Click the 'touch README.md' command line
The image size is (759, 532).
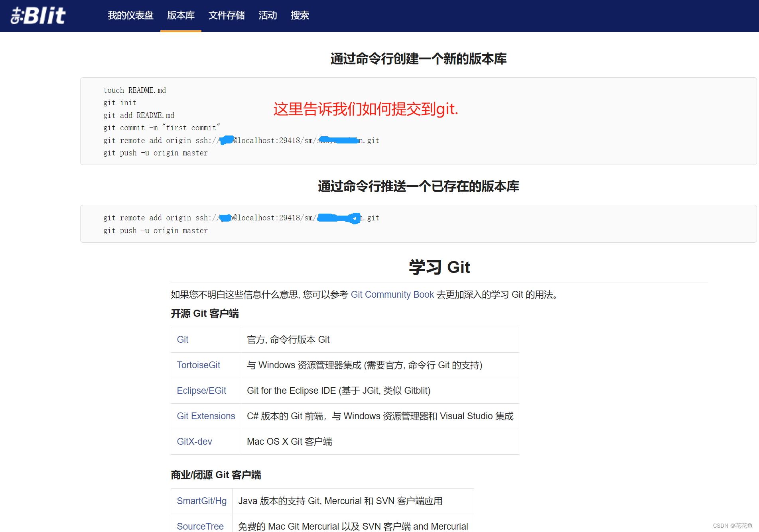pyautogui.click(x=134, y=90)
